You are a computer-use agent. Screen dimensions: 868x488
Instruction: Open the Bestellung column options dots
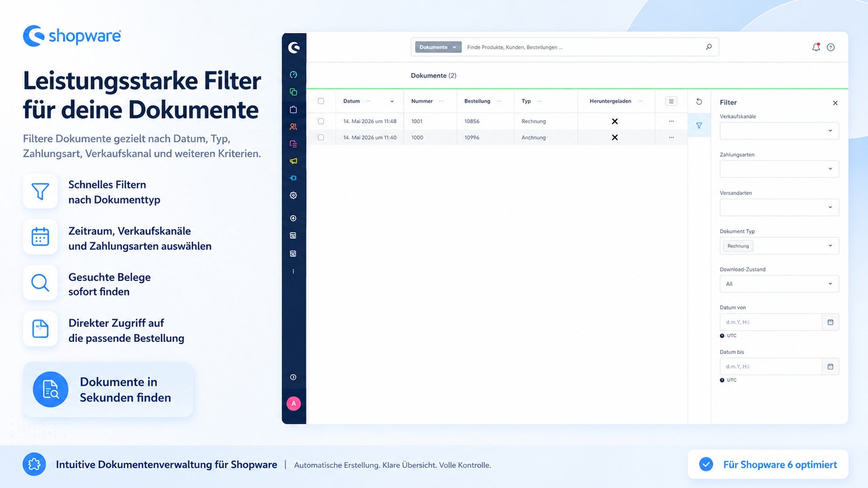[499, 101]
